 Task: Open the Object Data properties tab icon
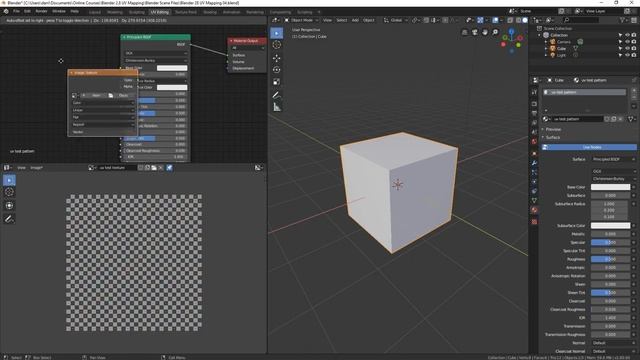point(534,200)
